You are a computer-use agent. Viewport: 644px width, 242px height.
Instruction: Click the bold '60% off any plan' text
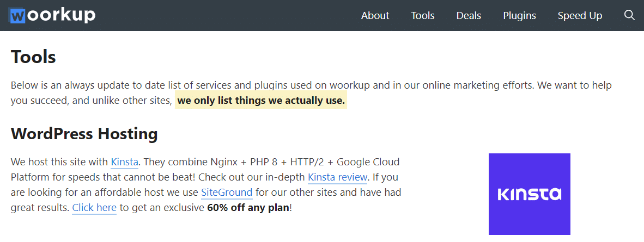click(x=248, y=208)
